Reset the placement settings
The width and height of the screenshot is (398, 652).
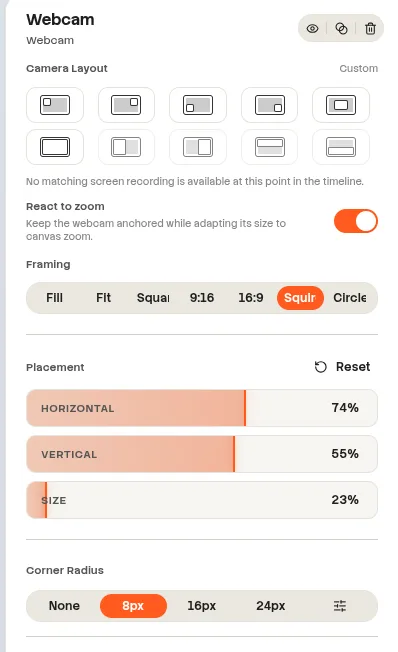click(x=342, y=367)
